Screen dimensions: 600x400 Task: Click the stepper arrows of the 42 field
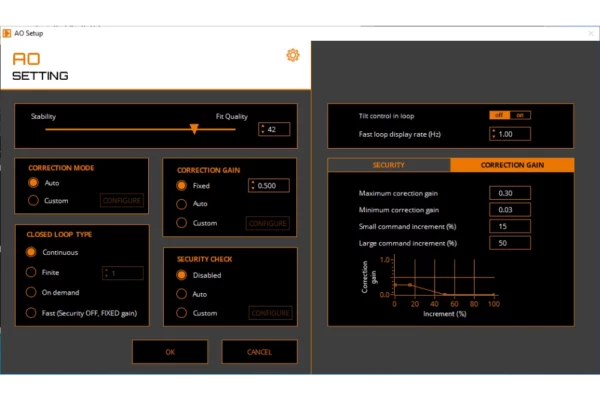point(262,129)
